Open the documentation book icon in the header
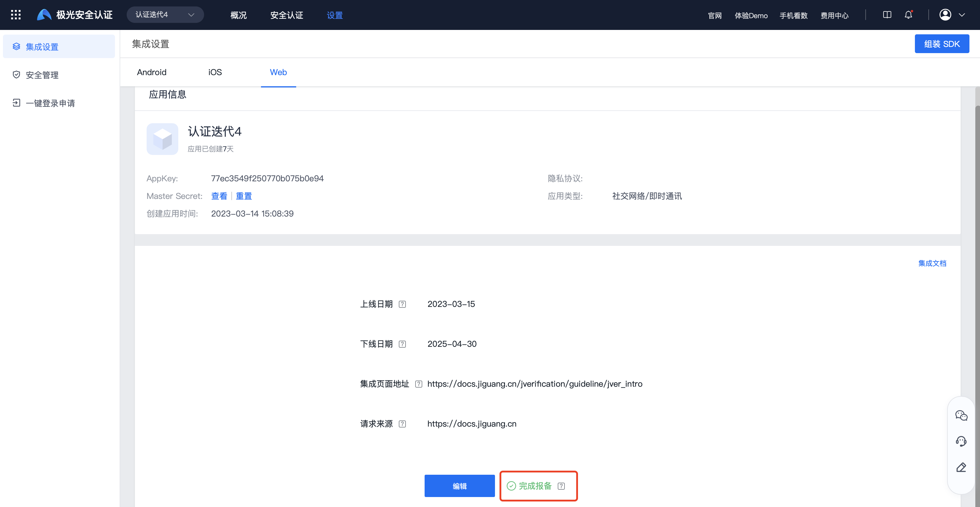This screenshot has height=507, width=980. point(887,15)
